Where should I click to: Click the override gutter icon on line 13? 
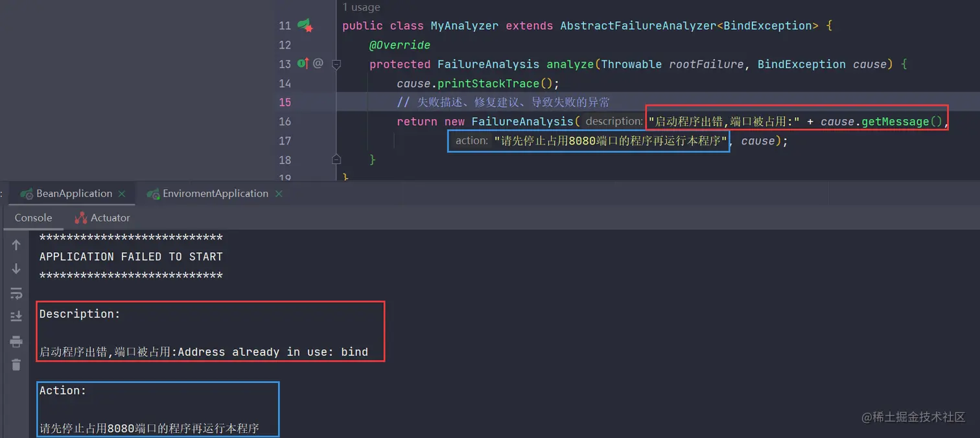tap(303, 63)
